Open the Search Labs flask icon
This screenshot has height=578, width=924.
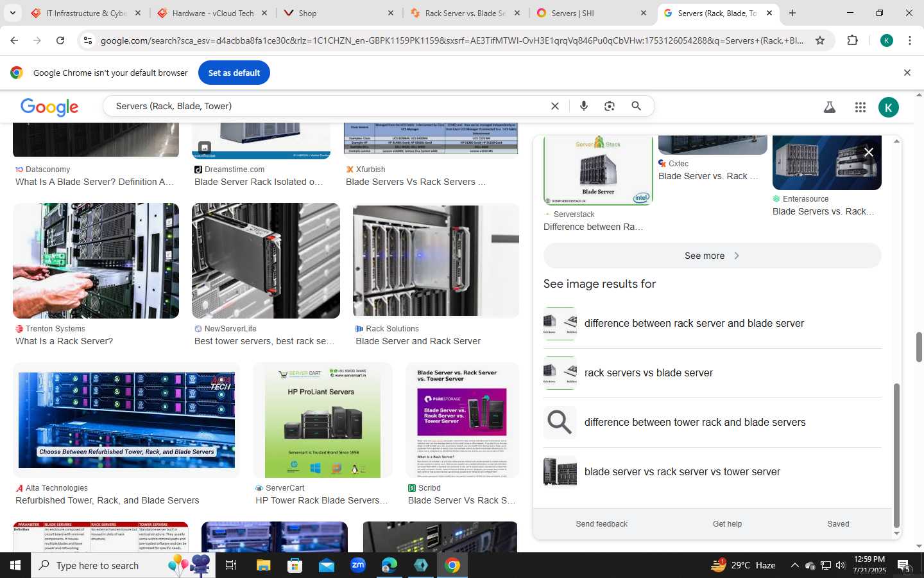(x=830, y=107)
